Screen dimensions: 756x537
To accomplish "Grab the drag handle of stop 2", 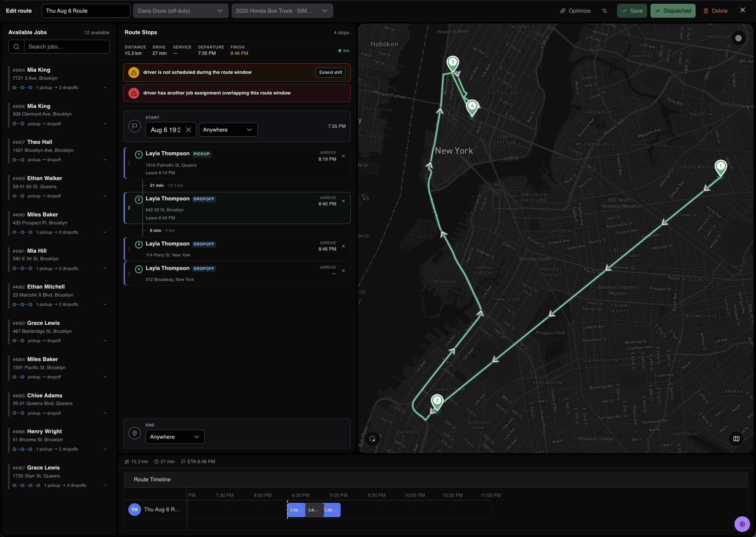I will click(129, 208).
